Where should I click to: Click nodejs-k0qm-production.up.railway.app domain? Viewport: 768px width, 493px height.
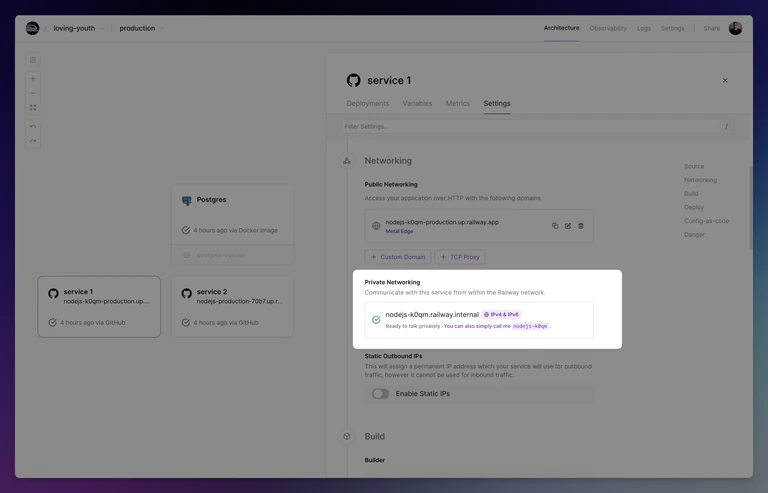point(442,222)
